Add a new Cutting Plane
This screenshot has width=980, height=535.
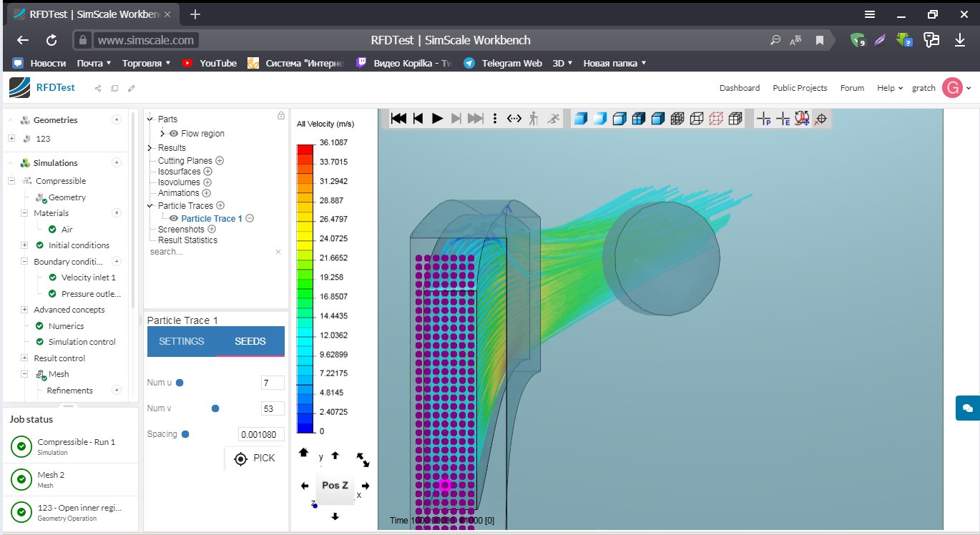pyautogui.click(x=220, y=161)
